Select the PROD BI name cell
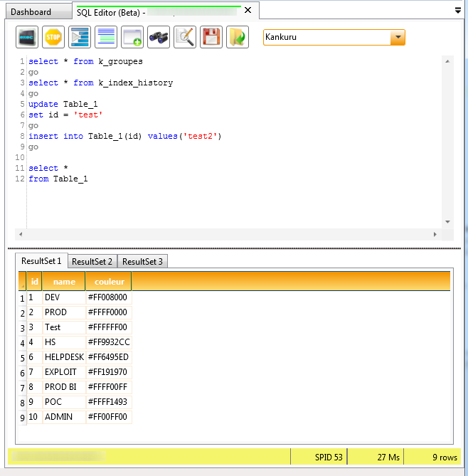 pos(64,387)
